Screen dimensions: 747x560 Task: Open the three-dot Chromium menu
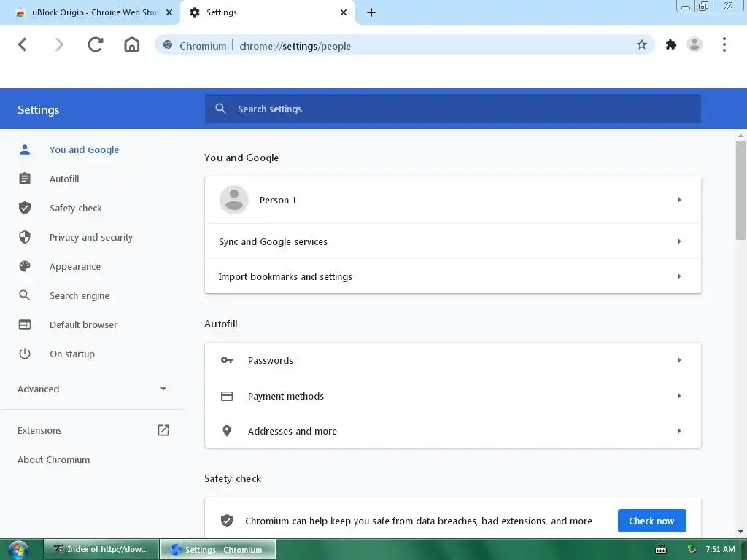tap(724, 44)
